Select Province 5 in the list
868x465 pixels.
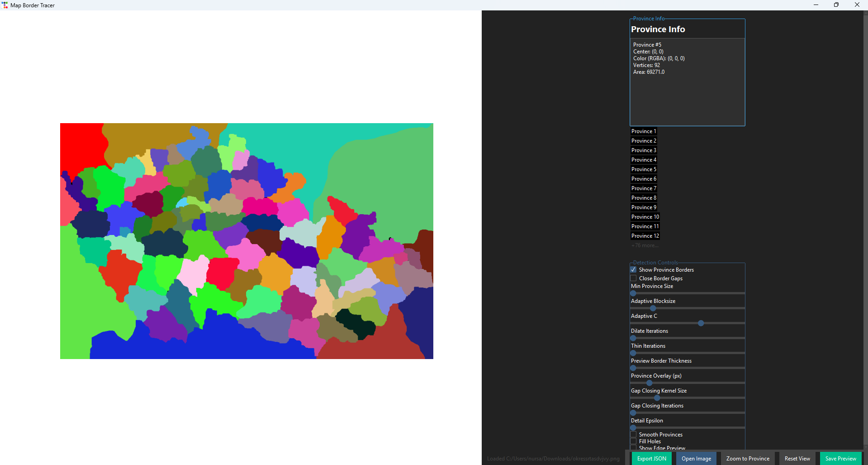tap(643, 169)
